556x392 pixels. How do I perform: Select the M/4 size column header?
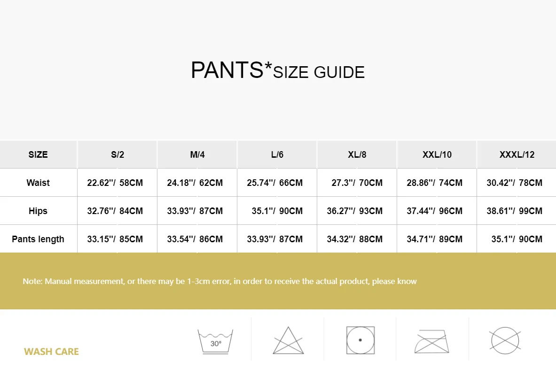tap(197, 154)
